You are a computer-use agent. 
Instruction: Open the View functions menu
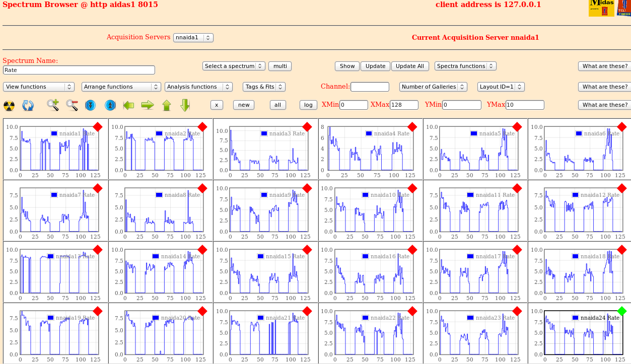[39, 87]
